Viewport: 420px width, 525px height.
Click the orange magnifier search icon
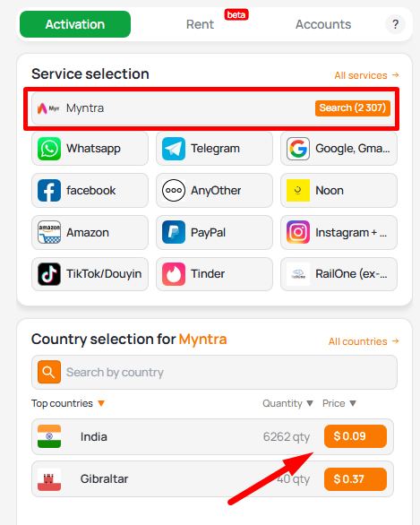49,372
